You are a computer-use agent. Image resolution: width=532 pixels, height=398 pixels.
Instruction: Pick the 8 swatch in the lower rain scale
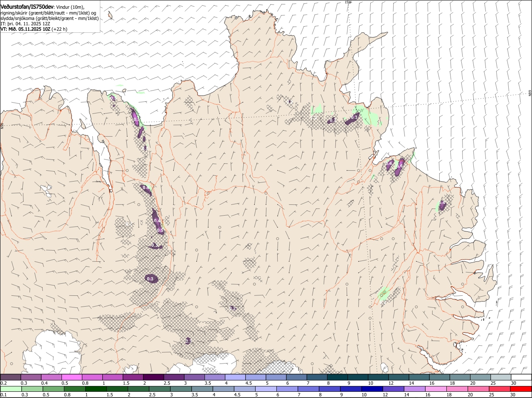pos(330,389)
